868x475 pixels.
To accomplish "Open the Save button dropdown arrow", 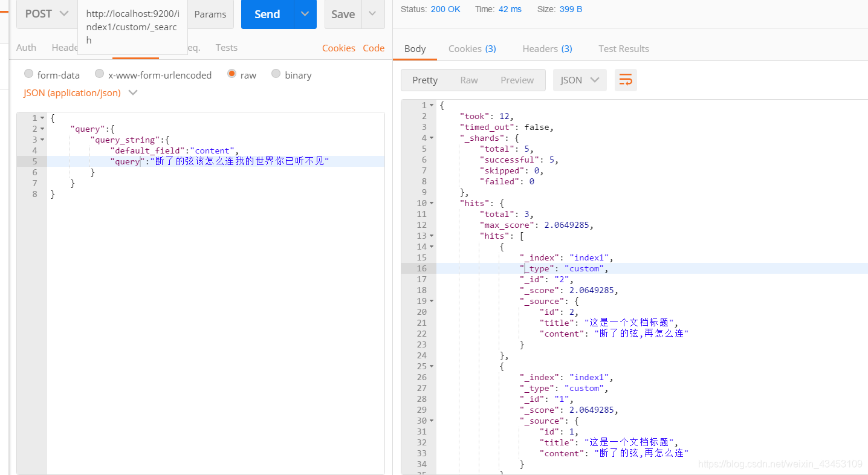I will (x=373, y=14).
